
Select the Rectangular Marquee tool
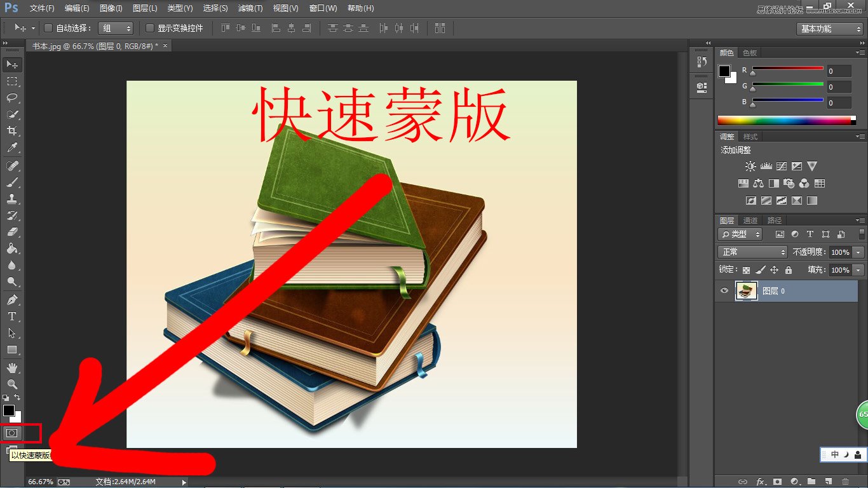tap(12, 81)
